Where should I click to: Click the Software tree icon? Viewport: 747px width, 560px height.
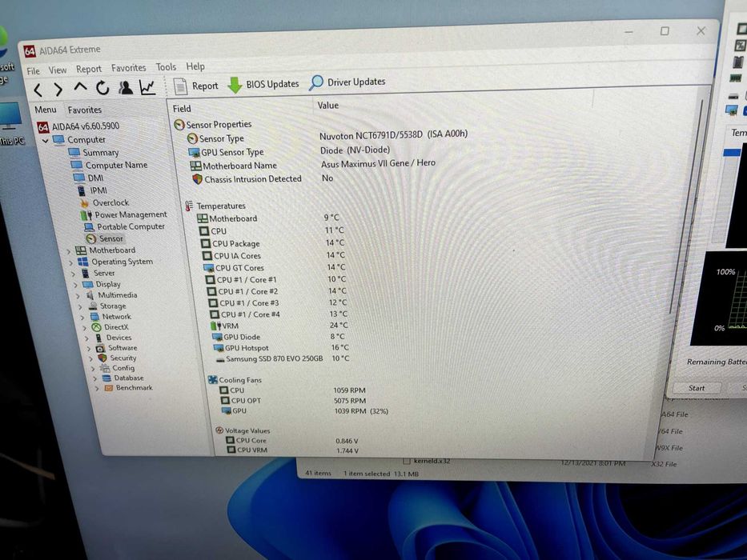(100, 348)
